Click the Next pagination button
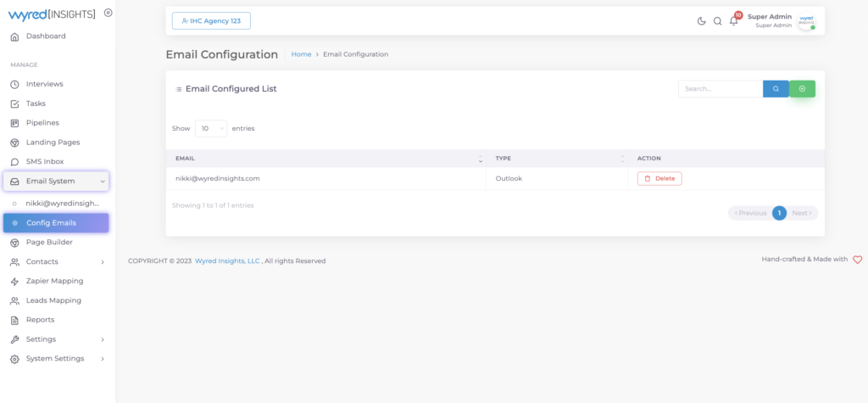 point(802,213)
